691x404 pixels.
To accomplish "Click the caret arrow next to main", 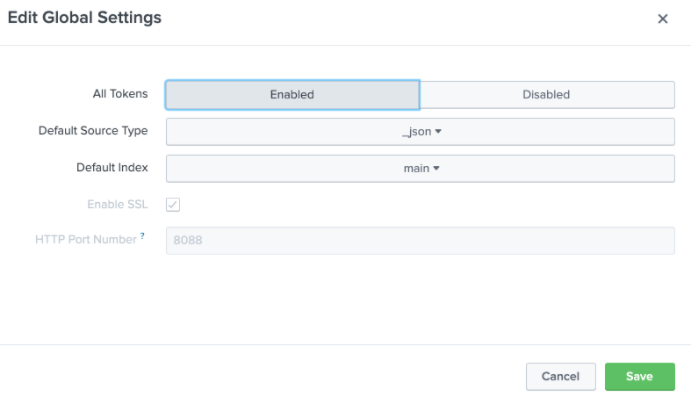I will point(437,168).
